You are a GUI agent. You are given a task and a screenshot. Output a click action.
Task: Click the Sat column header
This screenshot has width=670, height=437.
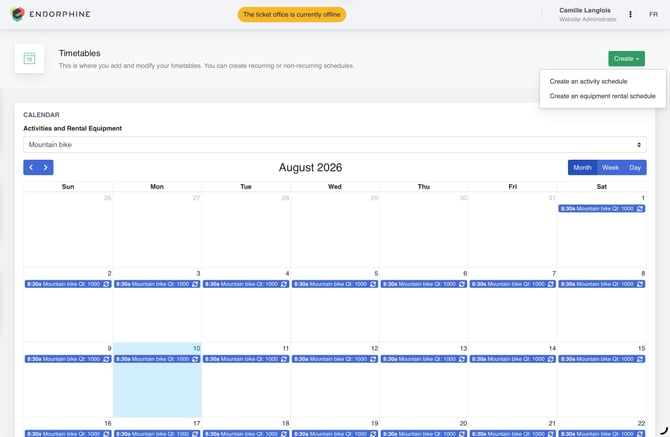[x=602, y=187]
